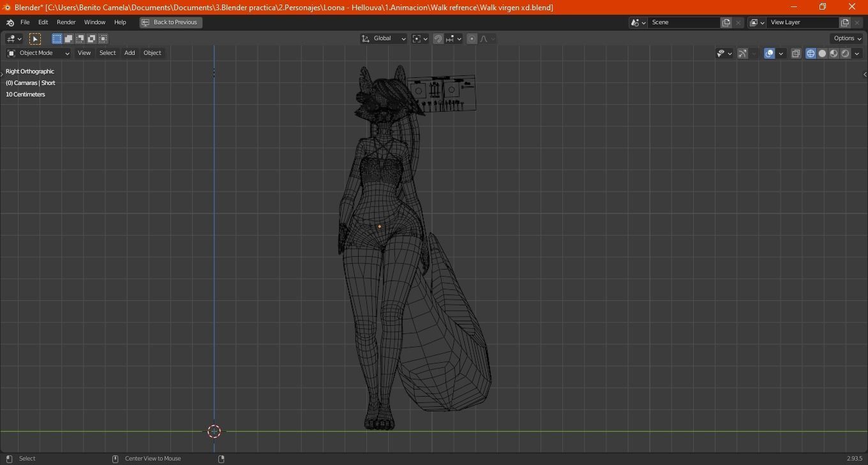Open the viewport View menu

[84, 53]
